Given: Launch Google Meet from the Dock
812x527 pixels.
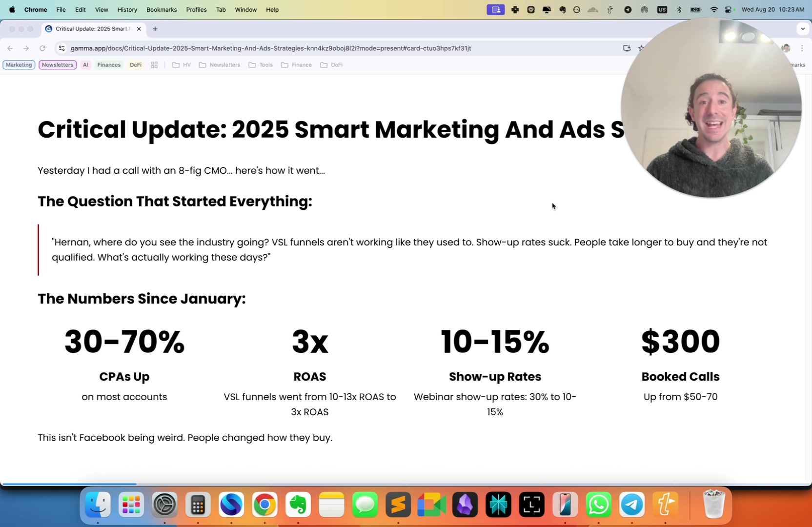Looking at the screenshot, I should [x=432, y=505].
